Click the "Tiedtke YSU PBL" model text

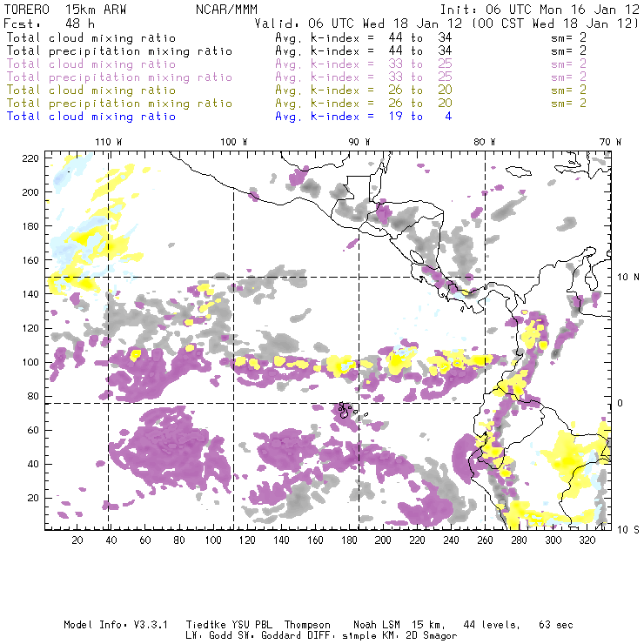tap(229, 625)
